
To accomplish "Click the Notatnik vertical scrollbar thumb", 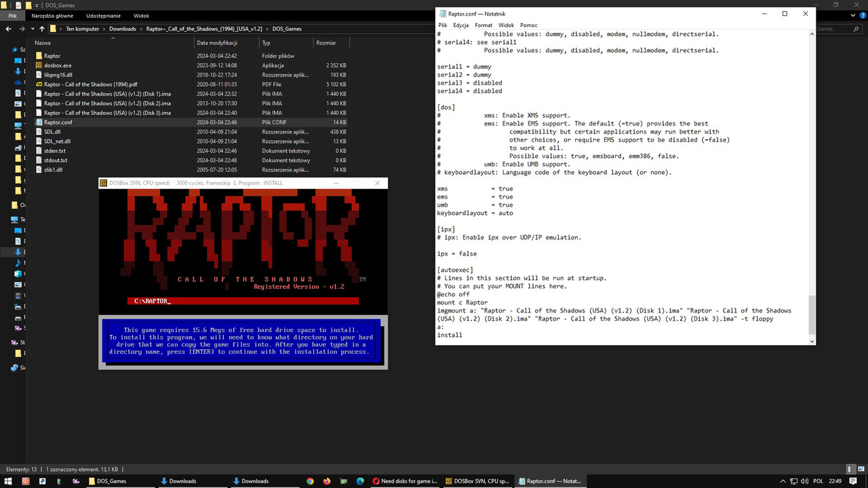I will 812,314.
